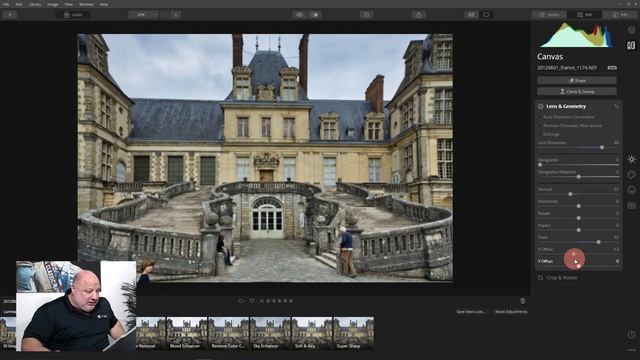Open the File menu
Viewport: 640px width, 360px height.
click(x=6, y=4)
